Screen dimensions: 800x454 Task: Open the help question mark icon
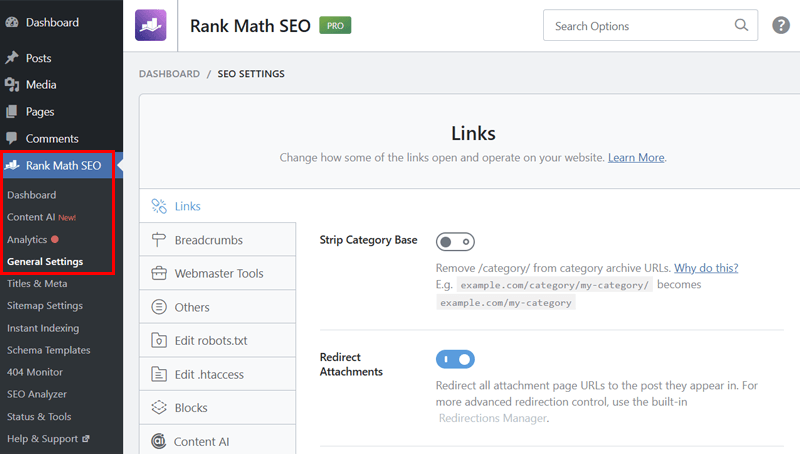(781, 25)
